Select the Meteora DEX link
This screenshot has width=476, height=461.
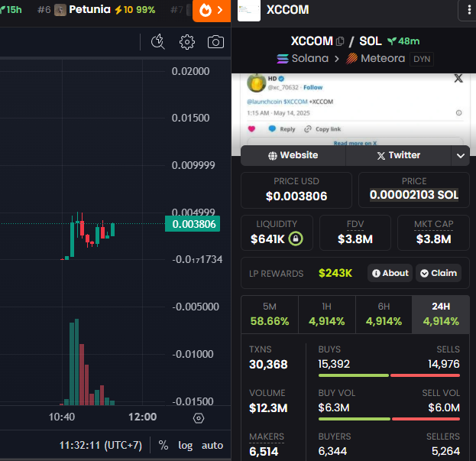(375, 58)
